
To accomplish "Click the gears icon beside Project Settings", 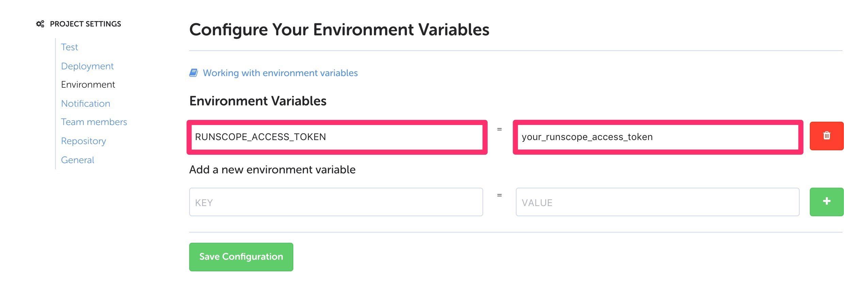I will click(40, 24).
